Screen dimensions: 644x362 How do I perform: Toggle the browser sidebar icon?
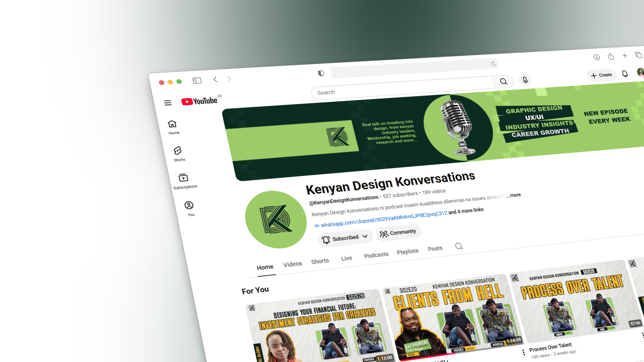click(x=197, y=80)
